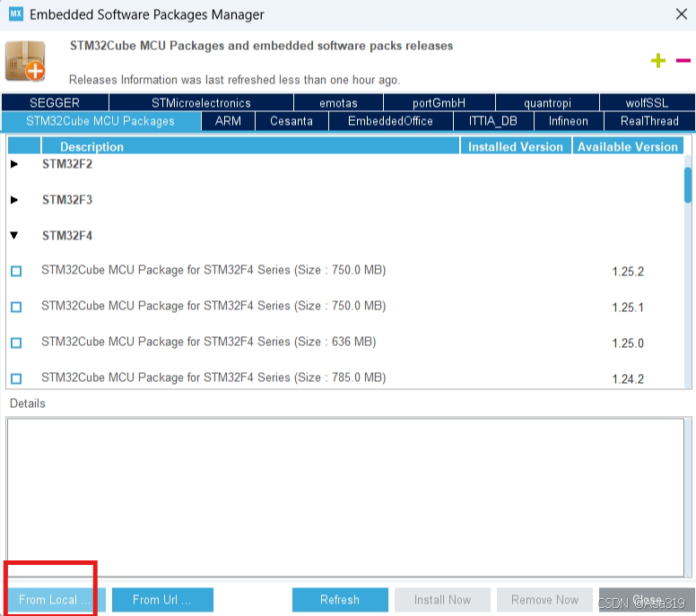Click the Description column header
The height and width of the screenshot is (616, 696).
[x=250, y=146]
